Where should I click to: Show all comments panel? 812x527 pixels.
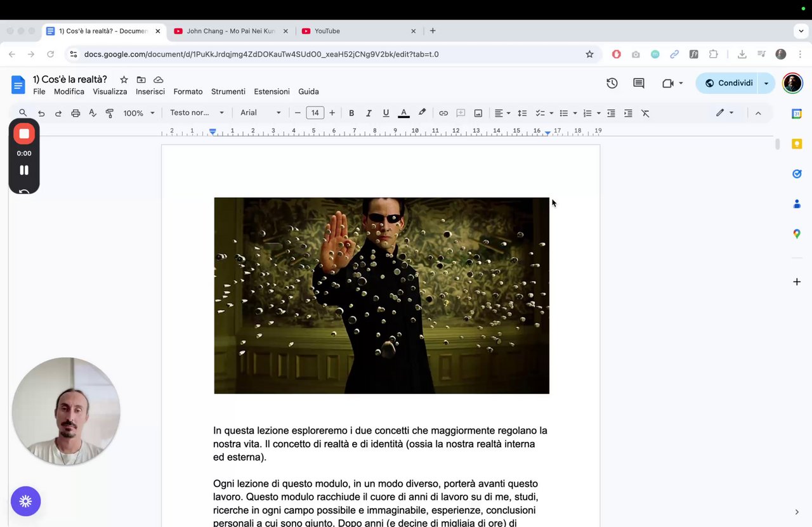(639, 83)
